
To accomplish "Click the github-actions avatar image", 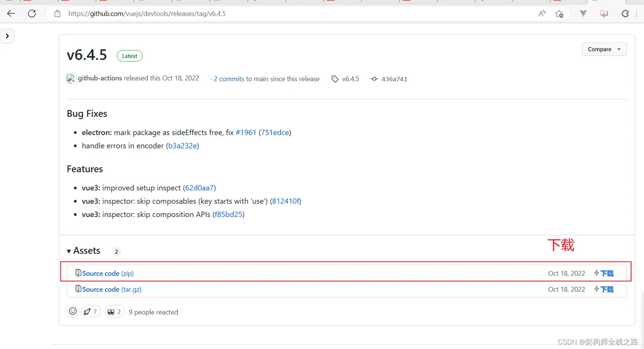I will (71, 79).
